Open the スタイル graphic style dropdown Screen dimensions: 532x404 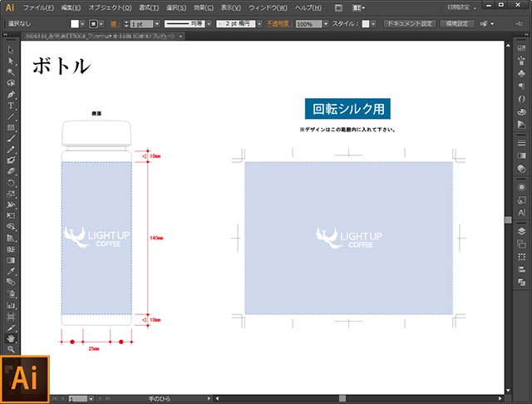pos(373,24)
